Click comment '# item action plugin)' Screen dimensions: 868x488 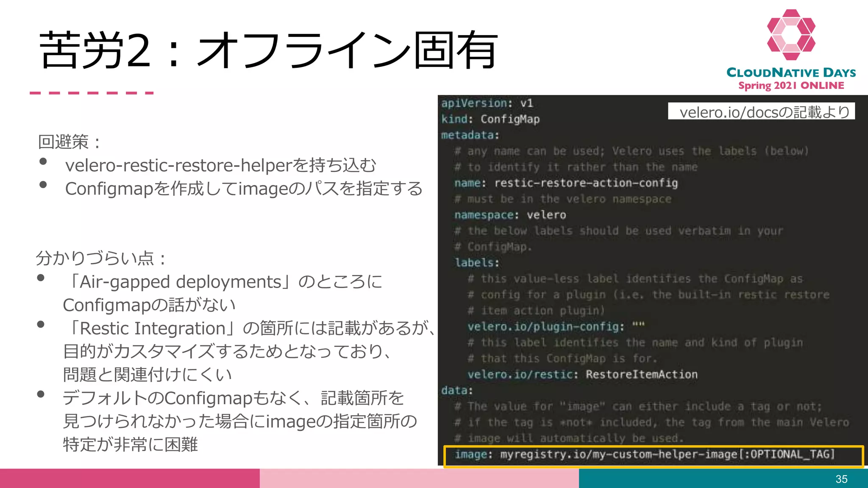coord(536,311)
